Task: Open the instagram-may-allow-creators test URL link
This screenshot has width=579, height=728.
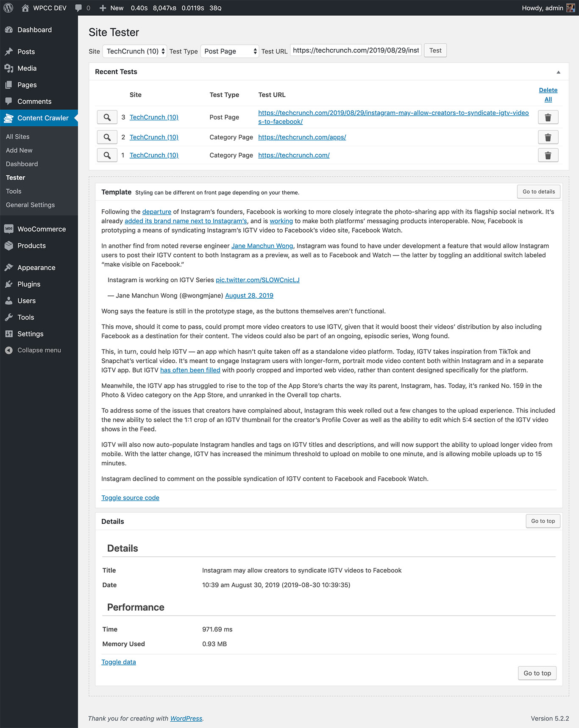Action: (x=393, y=117)
